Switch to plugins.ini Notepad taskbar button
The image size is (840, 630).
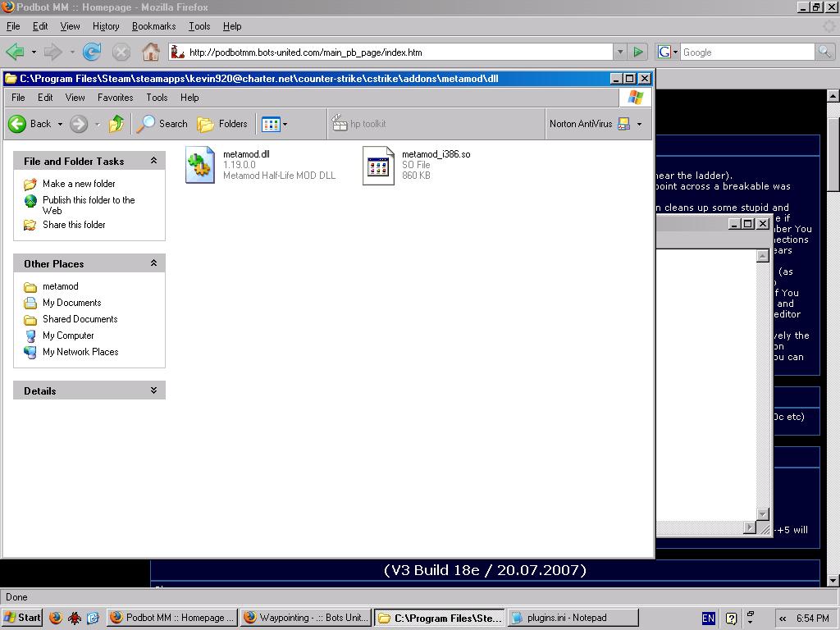pyautogui.click(x=572, y=618)
